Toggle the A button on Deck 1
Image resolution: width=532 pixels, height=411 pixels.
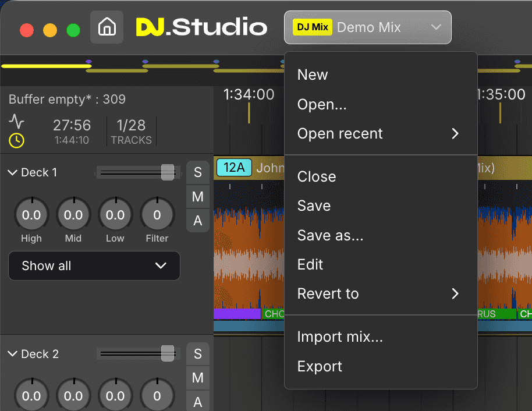pyautogui.click(x=198, y=221)
